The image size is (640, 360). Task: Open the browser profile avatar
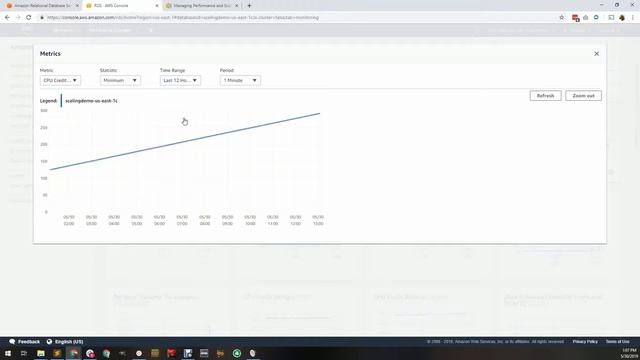point(622,18)
